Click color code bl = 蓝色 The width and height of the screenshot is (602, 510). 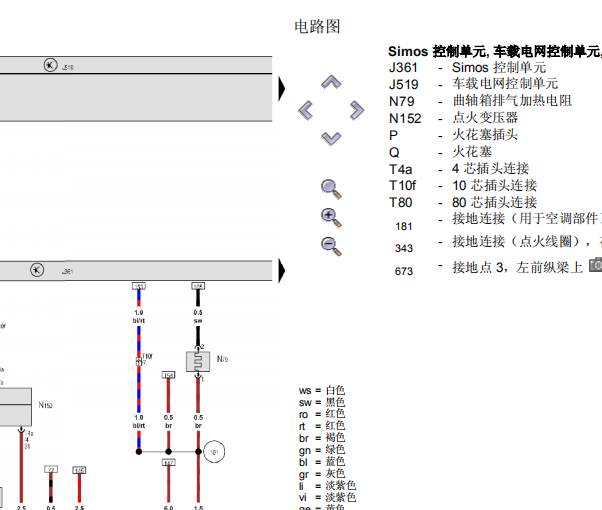tap(322, 462)
